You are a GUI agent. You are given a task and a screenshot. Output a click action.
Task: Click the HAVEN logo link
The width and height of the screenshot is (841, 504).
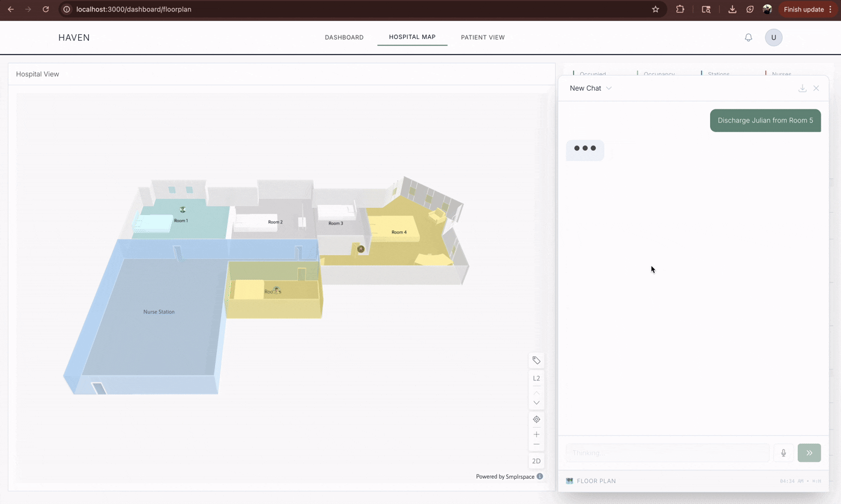tap(74, 37)
